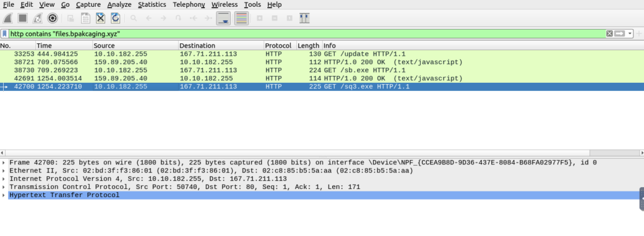Select packet 42691 row
Viewport: 644px width, 236px height.
[322, 78]
